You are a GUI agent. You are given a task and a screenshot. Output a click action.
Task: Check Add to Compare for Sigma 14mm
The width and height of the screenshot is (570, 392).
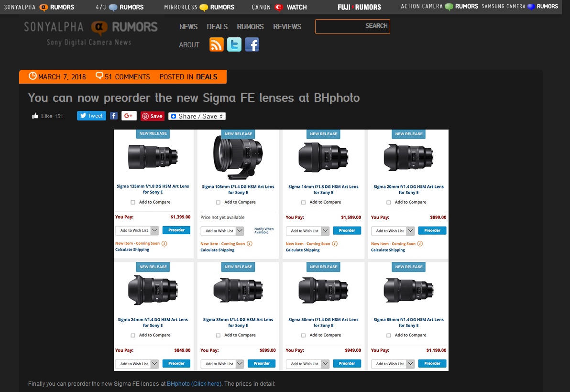tap(304, 202)
